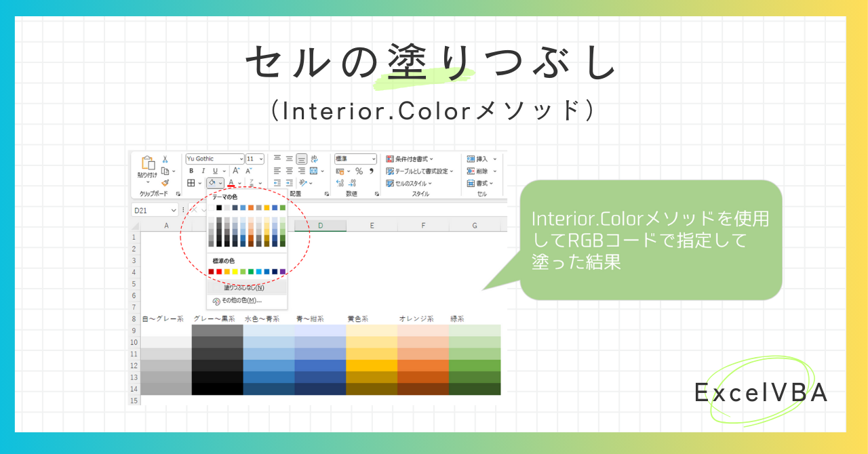Pick the red swatch under 標準の色
The image size is (868, 454).
click(x=219, y=272)
